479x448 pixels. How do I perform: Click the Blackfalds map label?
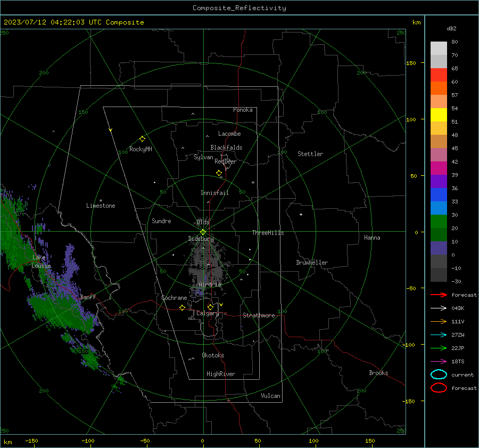[226, 148]
